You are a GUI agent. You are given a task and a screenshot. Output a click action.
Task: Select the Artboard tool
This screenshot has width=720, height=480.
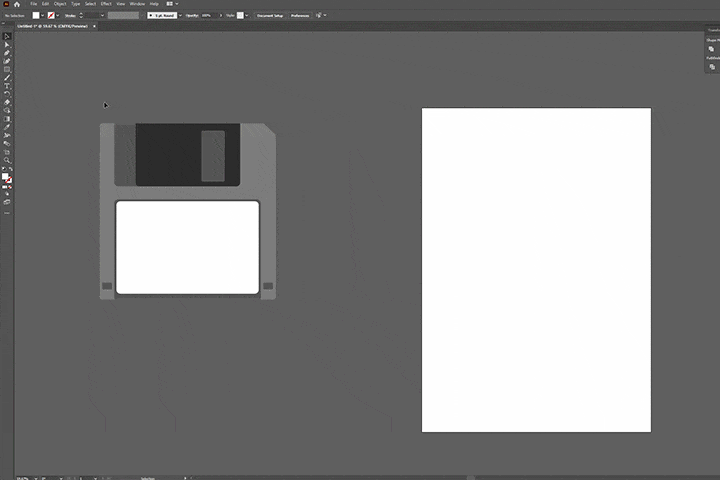point(7,152)
